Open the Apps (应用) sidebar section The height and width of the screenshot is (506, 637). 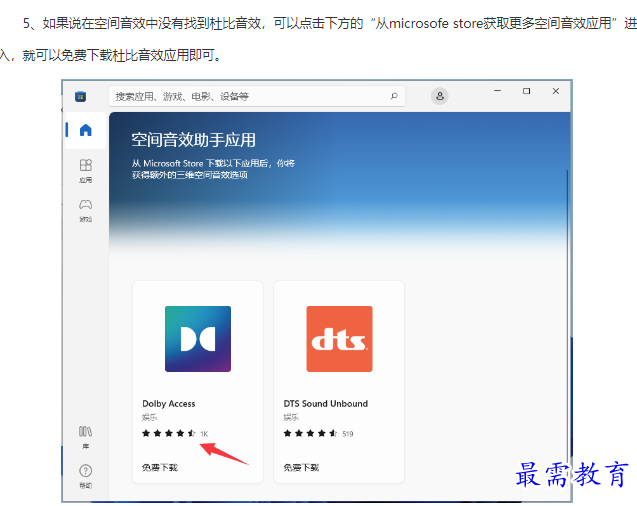pyautogui.click(x=86, y=171)
